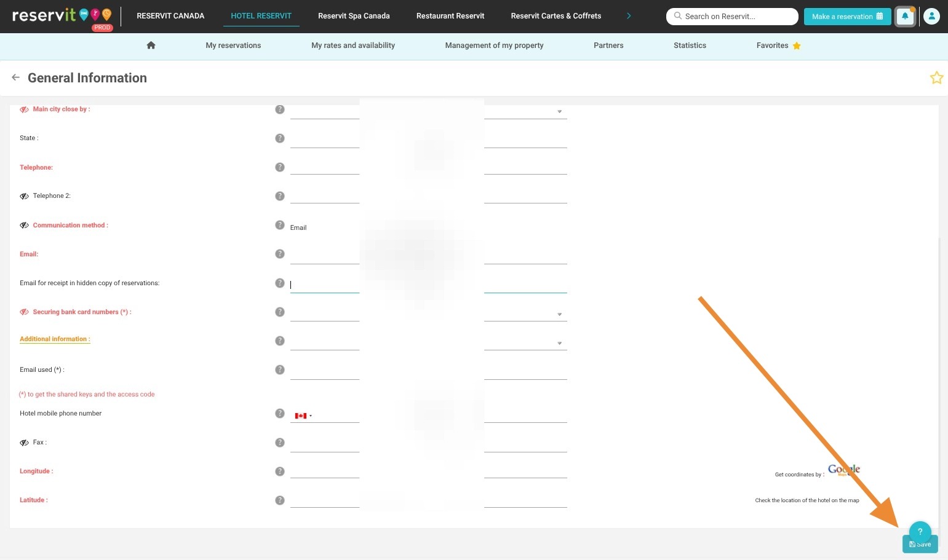
Task: Click the Additional information link label
Action: [x=55, y=339]
